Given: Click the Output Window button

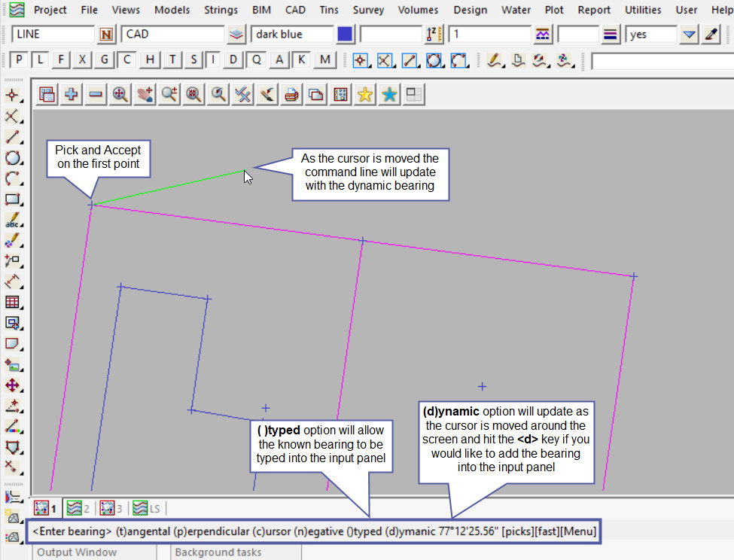Looking at the screenshot, I should [77, 552].
